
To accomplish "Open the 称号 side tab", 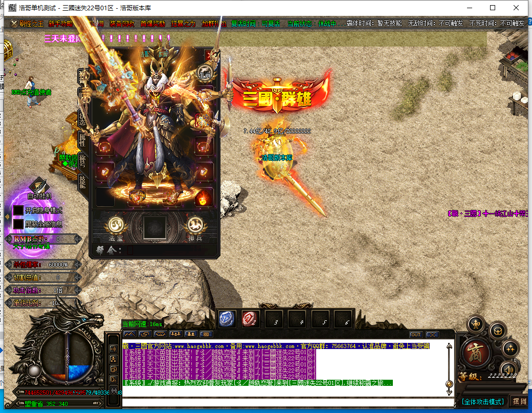I will point(82,161).
